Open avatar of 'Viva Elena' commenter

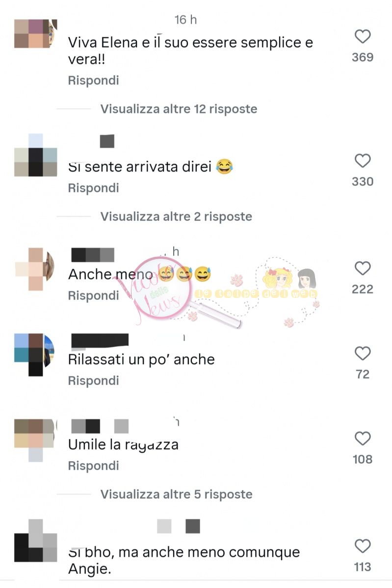click(x=35, y=34)
